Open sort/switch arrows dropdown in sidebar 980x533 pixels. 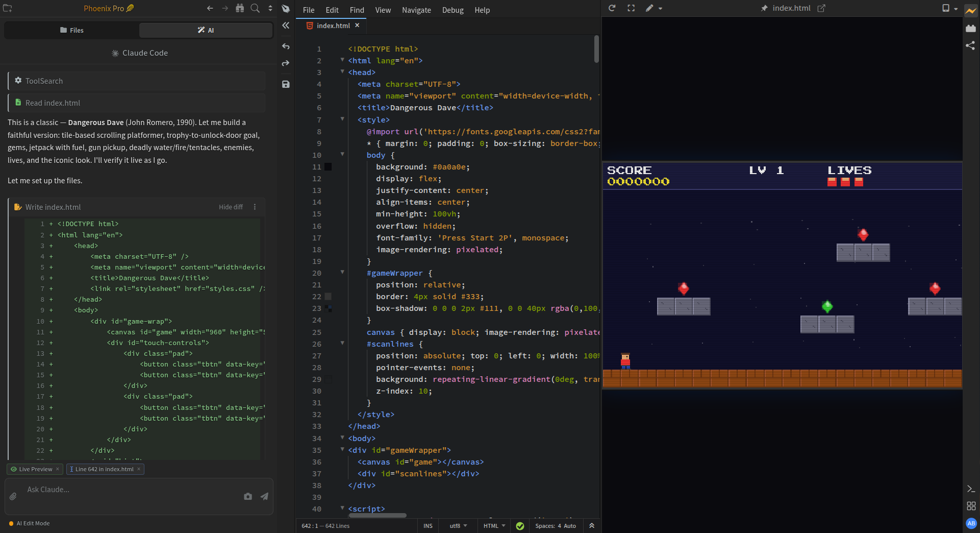pos(270,8)
